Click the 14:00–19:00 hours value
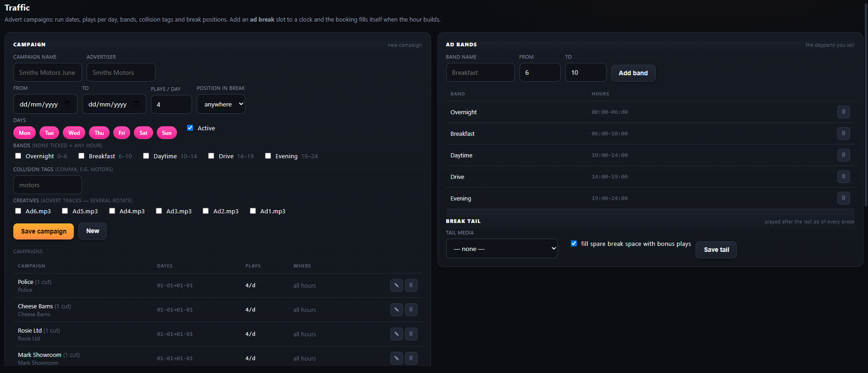This screenshot has height=373, width=868. click(609, 177)
